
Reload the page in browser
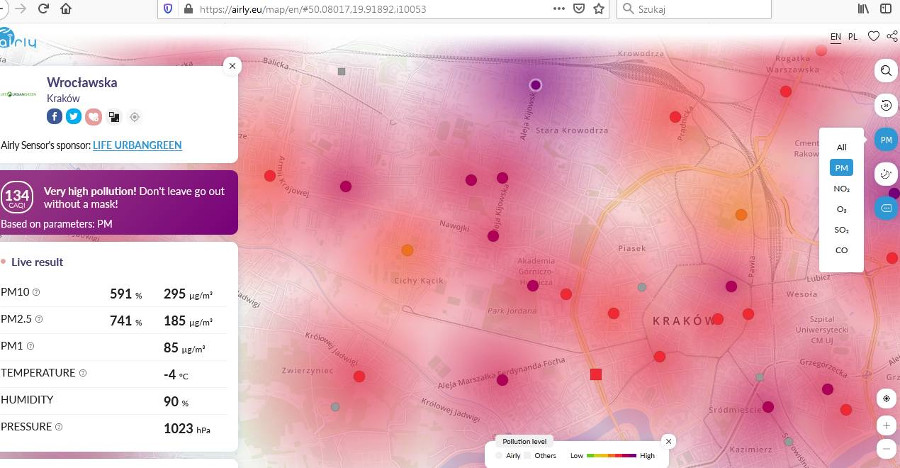[x=43, y=9]
